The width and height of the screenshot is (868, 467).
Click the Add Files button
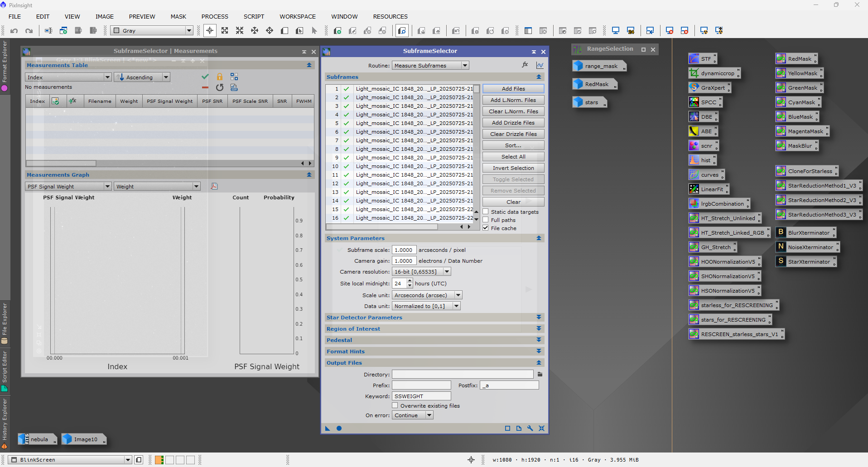(x=513, y=89)
